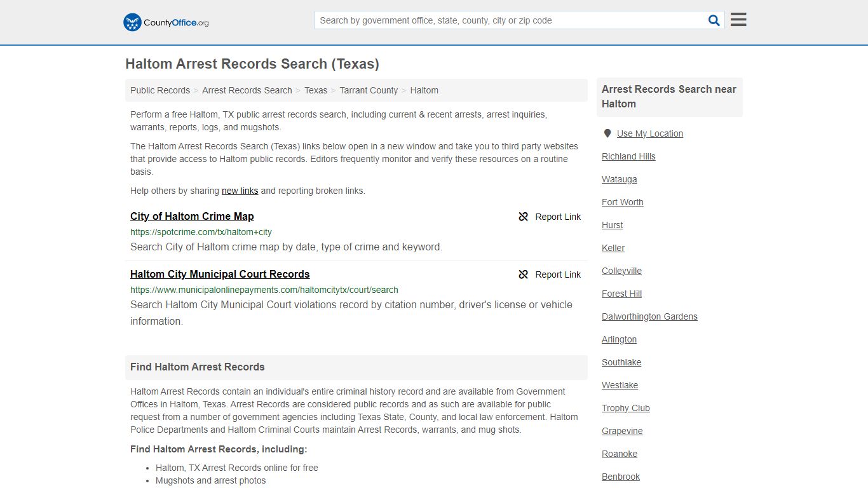Click 'Haltom, TX Arrest Records online for free' item
868x488 pixels.
237,468
